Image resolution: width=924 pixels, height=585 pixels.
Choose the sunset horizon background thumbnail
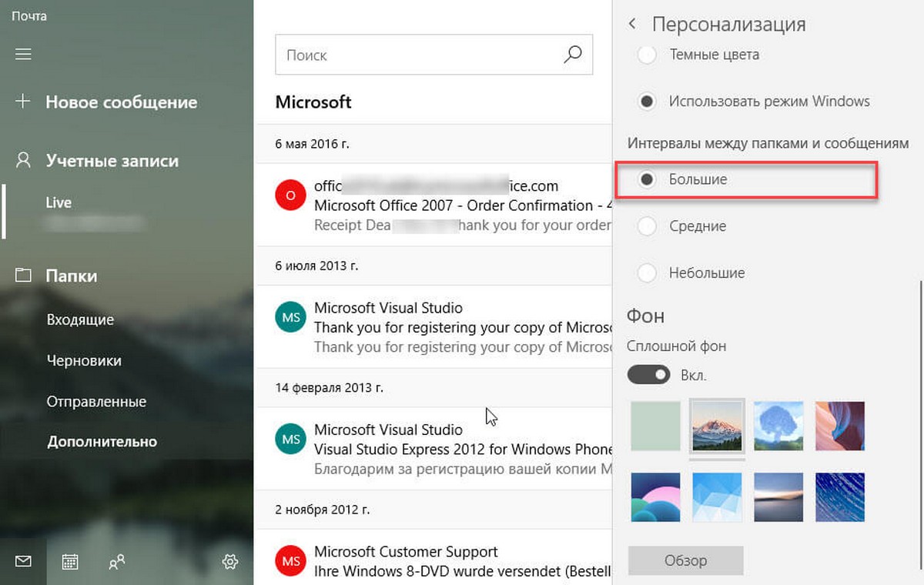pos(778,498)
